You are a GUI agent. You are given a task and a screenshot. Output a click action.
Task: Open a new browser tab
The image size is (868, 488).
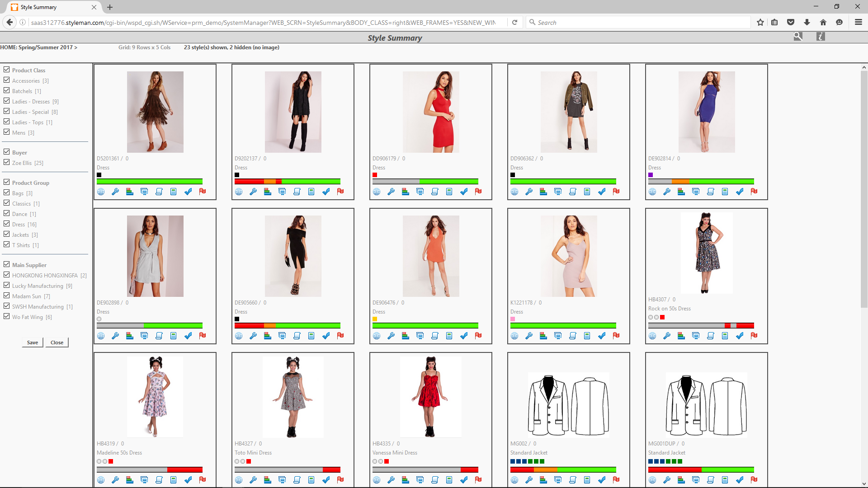pyautogui.click(x=110, y=7)
